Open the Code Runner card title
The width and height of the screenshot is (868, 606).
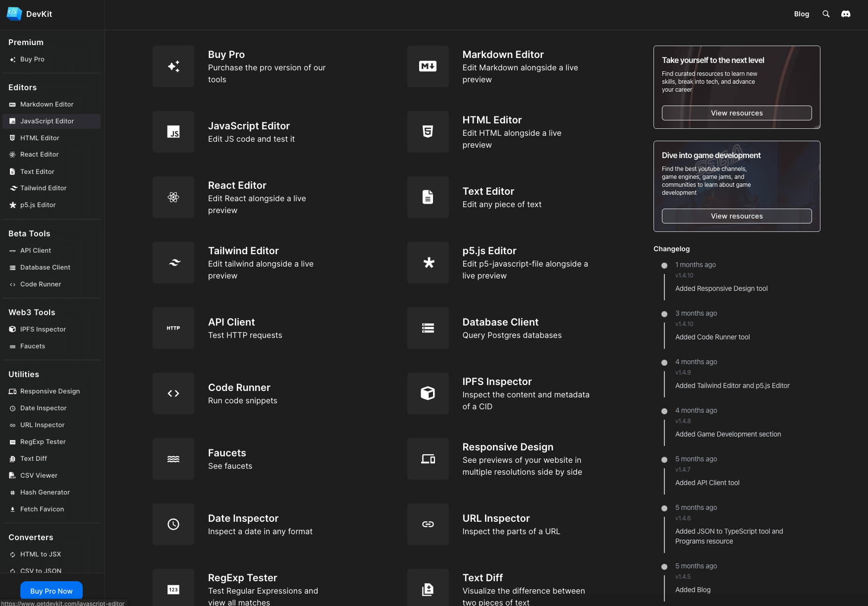pos(239,387)
